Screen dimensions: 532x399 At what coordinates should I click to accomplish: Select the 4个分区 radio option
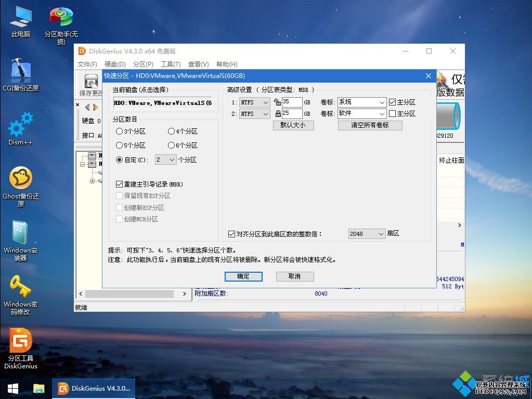172,131
